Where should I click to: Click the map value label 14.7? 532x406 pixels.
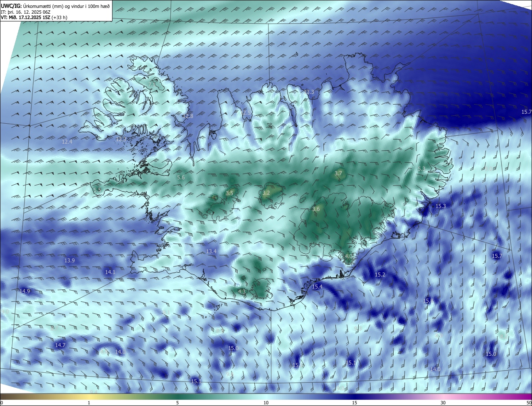click(60, 345)
